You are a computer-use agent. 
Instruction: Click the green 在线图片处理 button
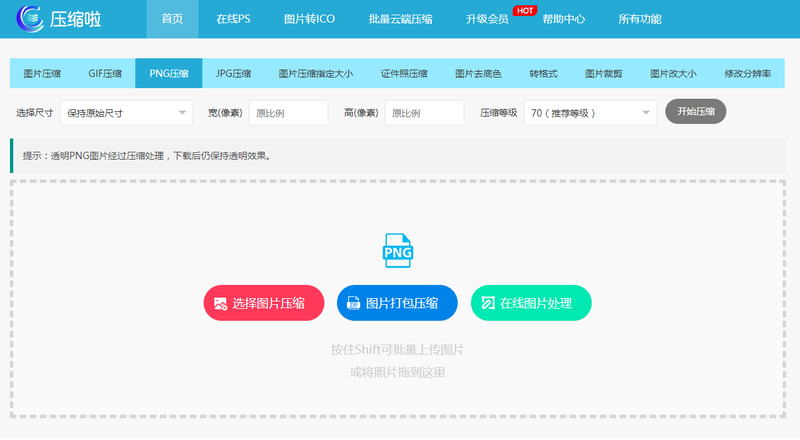531,303
